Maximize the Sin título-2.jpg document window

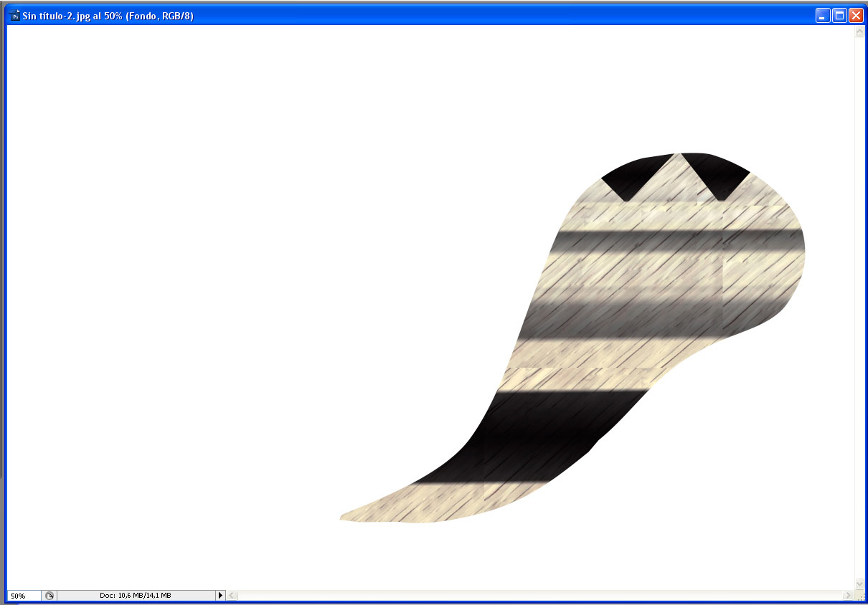[x=839, y=16]
